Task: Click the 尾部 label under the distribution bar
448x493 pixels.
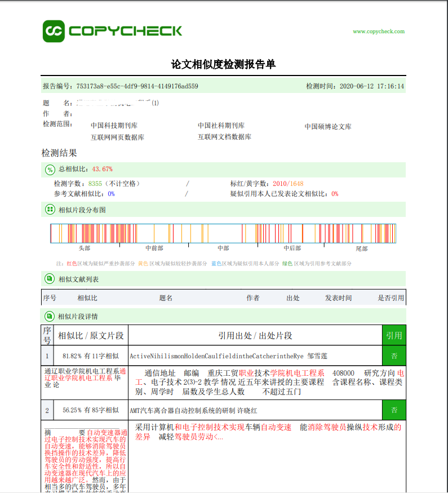Action: (362, 248)
